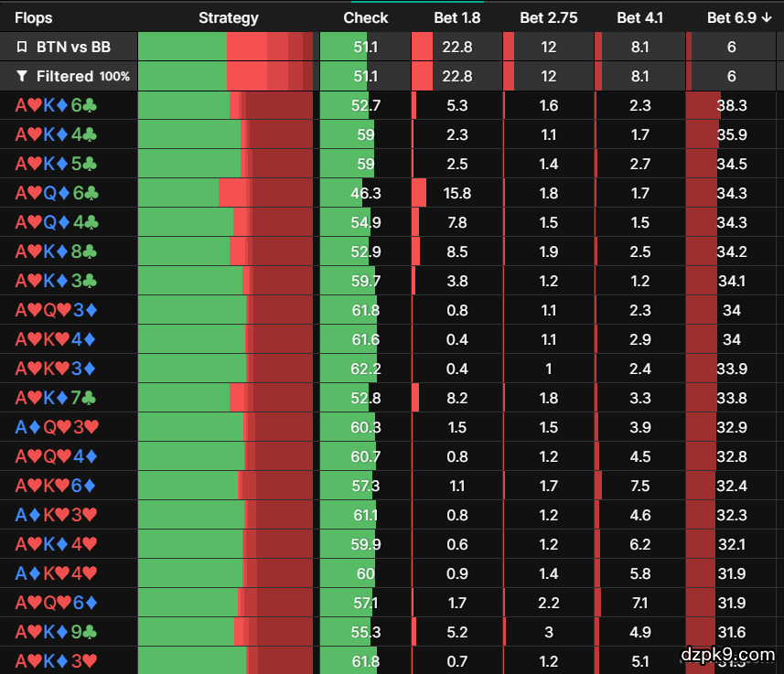The image size is (784, 674).
Task: Click the 7.5 Bet 4.1 cell for A♥K♥6♦
Action: [640, 486]
